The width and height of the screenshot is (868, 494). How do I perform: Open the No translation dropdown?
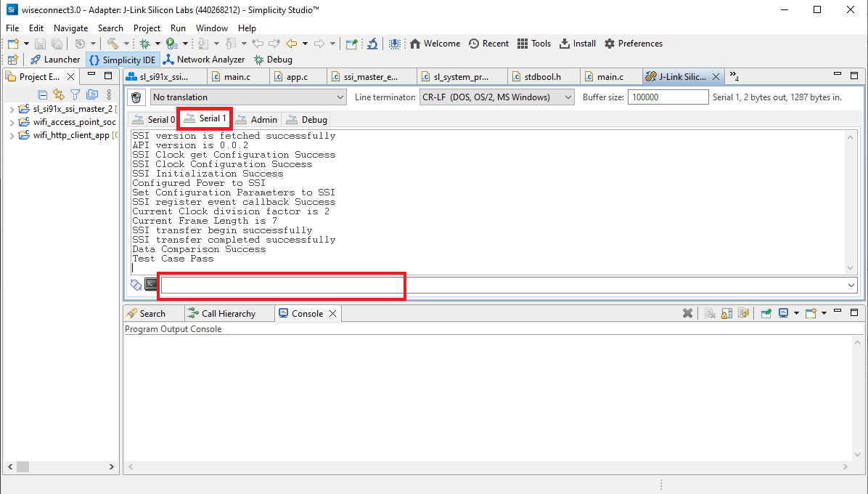(249, 97)
